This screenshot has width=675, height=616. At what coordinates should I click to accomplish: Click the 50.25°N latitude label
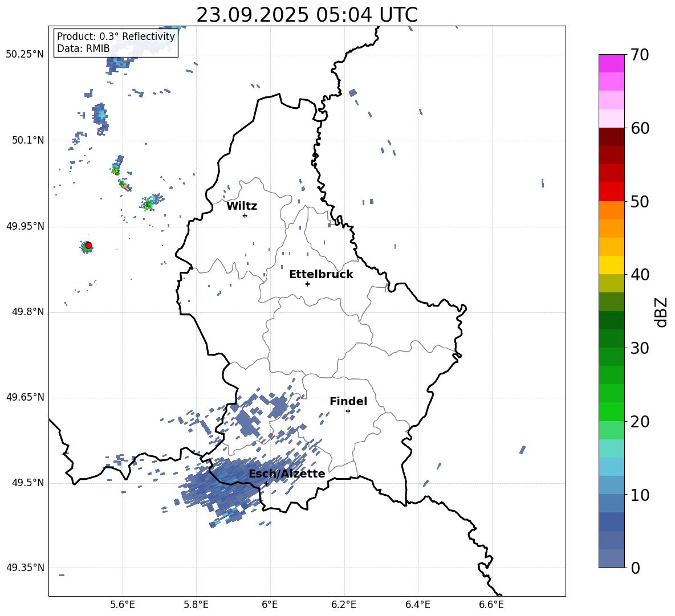25,55
